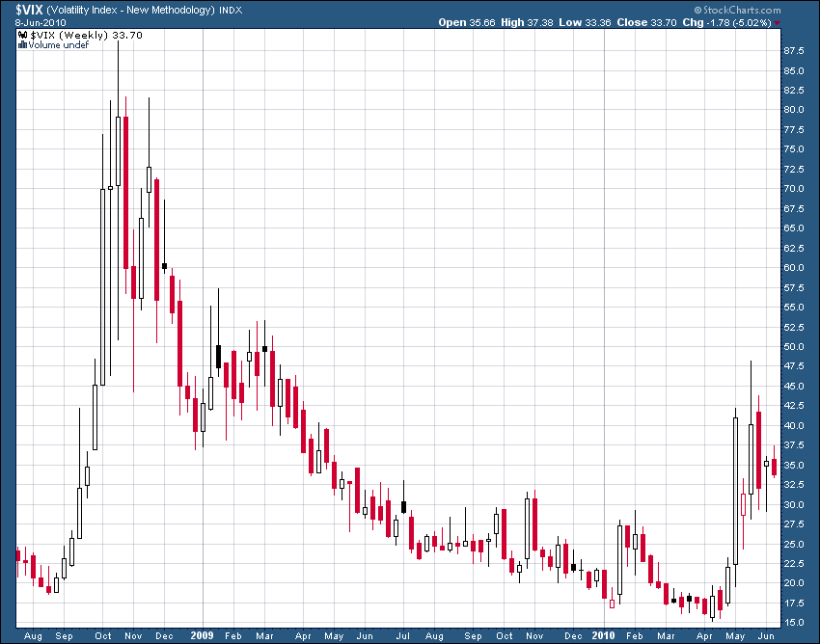Click the INDX exchange label

point(231,10)
